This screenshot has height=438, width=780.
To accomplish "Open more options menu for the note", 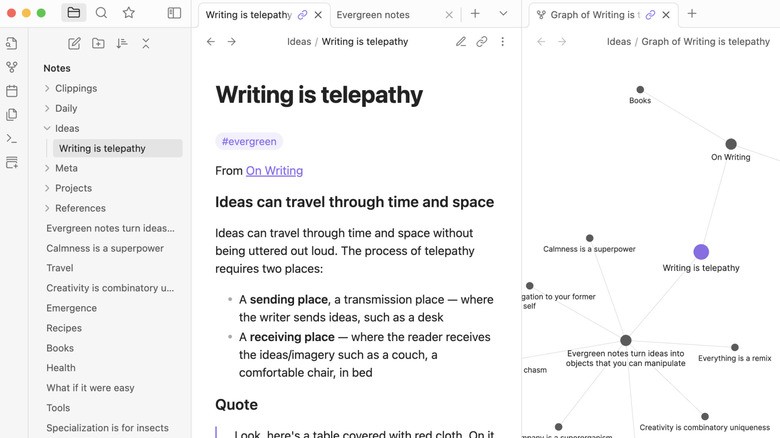I will [x=502, y=42].
